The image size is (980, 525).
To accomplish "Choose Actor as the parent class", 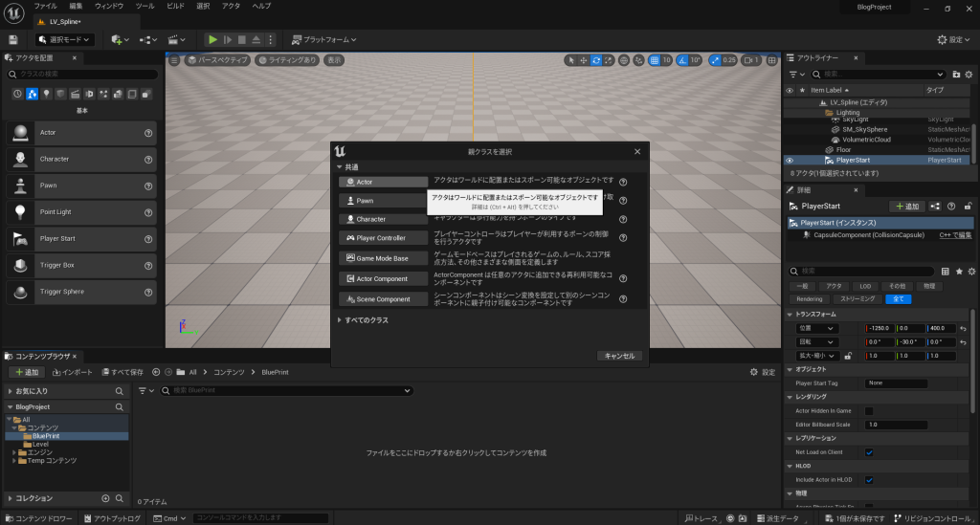I will click(369, 182).
